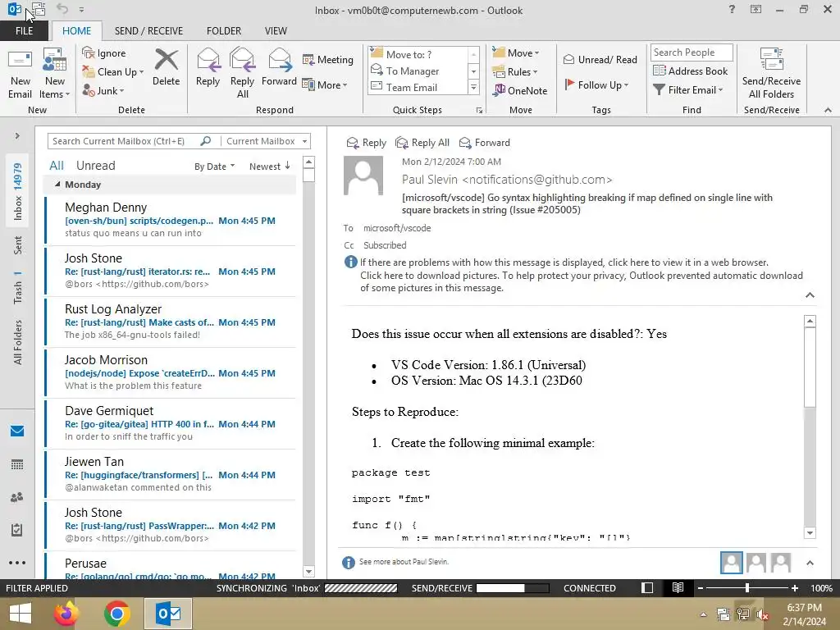Open the Current Mailbox scope dropdown

pyautogui.click(x=267, y=141)
